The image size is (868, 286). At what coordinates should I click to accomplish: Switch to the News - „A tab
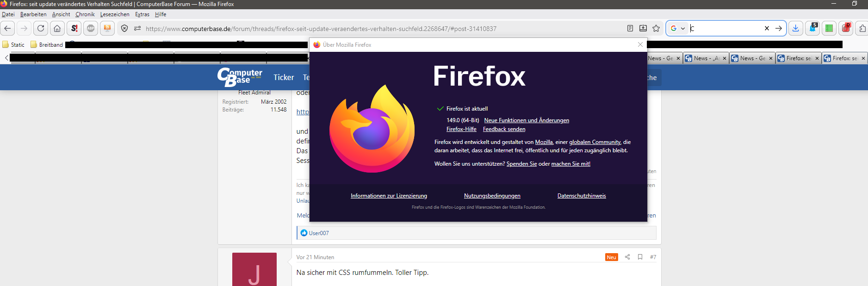coord(706,58)
